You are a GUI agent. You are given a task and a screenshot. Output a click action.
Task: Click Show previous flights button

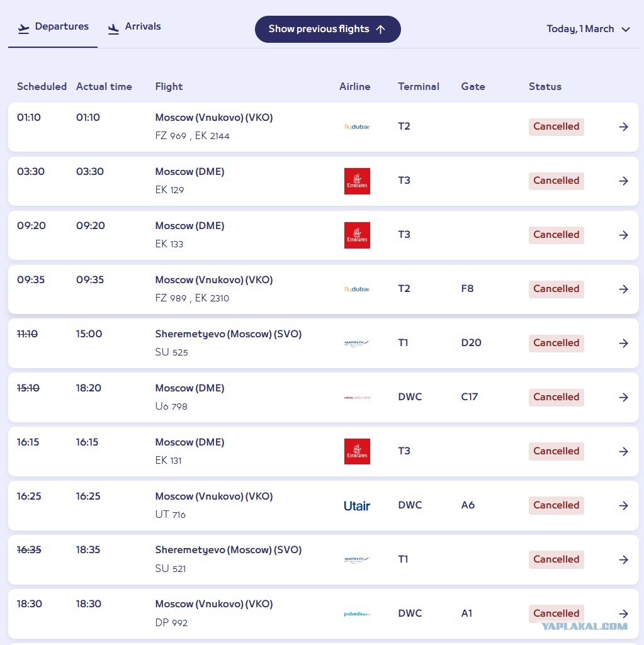[327, 29]
